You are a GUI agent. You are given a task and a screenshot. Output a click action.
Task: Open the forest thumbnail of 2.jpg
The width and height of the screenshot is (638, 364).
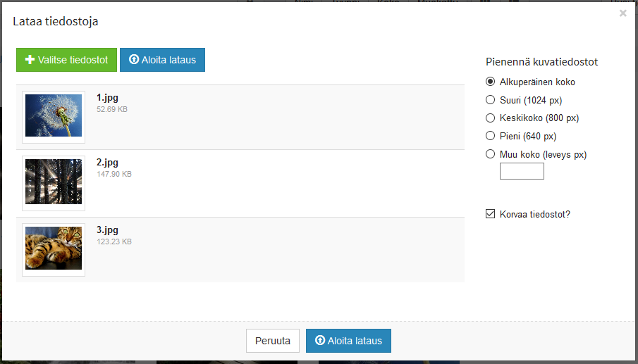[54, 183]
